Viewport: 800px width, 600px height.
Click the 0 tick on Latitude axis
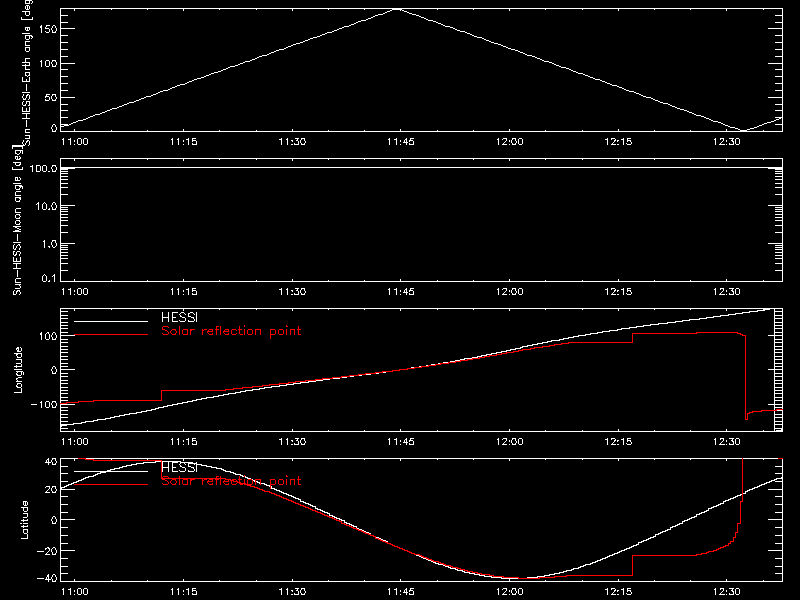[x=54, y=520]
